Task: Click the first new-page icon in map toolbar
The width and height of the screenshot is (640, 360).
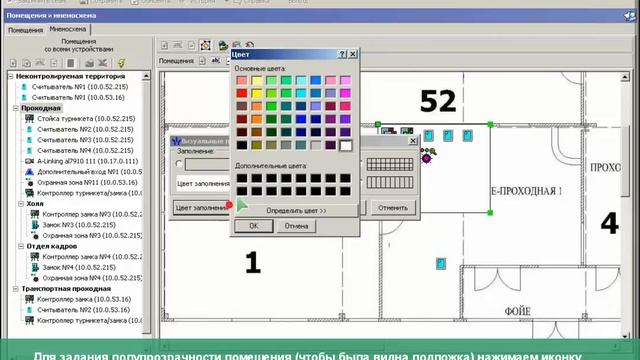Action: [164, 45]
